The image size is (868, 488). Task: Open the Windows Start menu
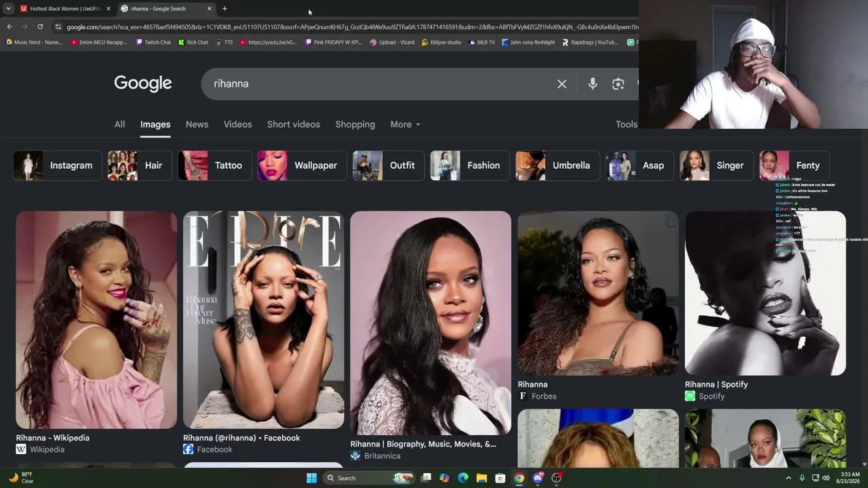(x=311, y=478)
